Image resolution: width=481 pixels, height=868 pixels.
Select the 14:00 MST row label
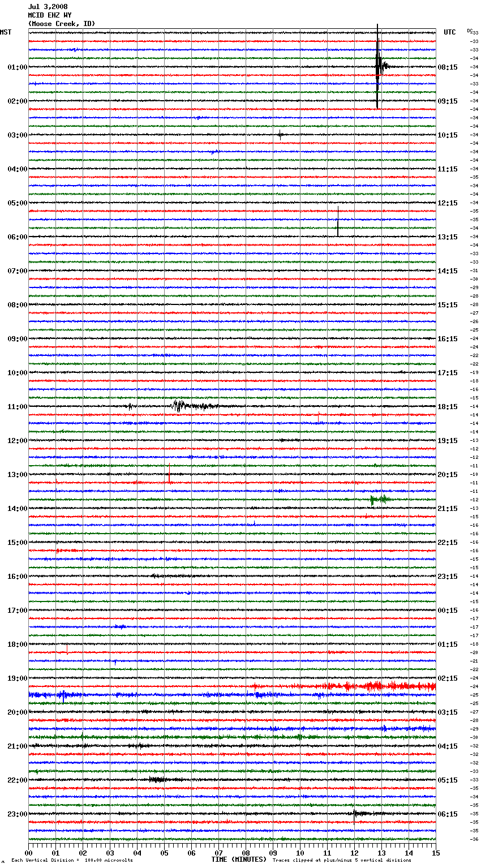[x=18, y=509]
